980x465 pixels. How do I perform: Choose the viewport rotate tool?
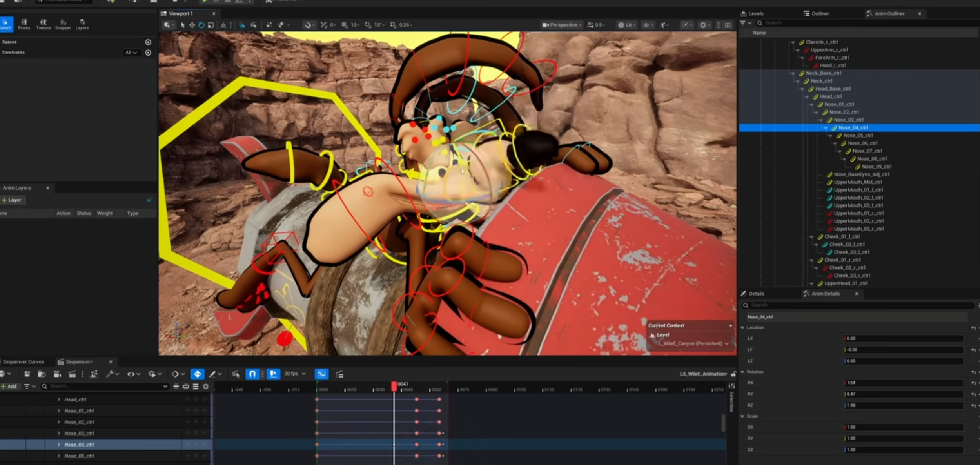click(x=201, y=25)
